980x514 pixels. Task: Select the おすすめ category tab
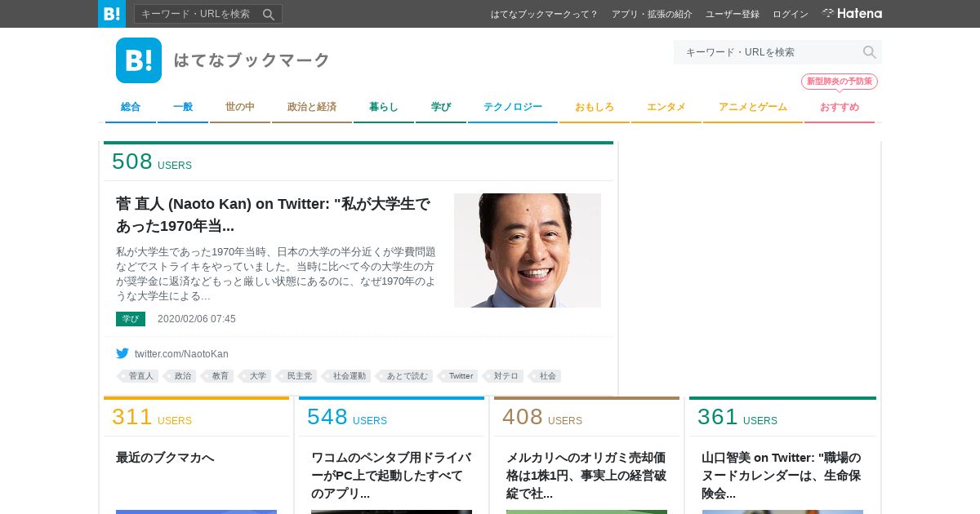click(840, 107)
